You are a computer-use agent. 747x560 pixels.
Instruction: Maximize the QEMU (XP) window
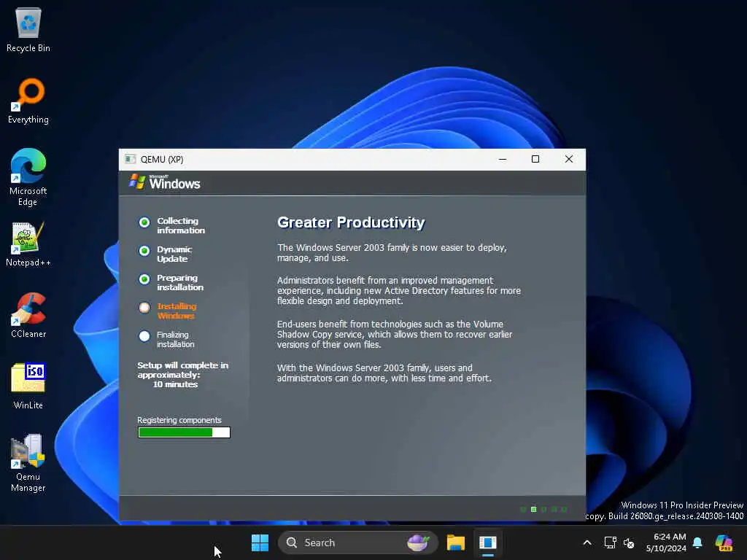(x=535, y=159)
